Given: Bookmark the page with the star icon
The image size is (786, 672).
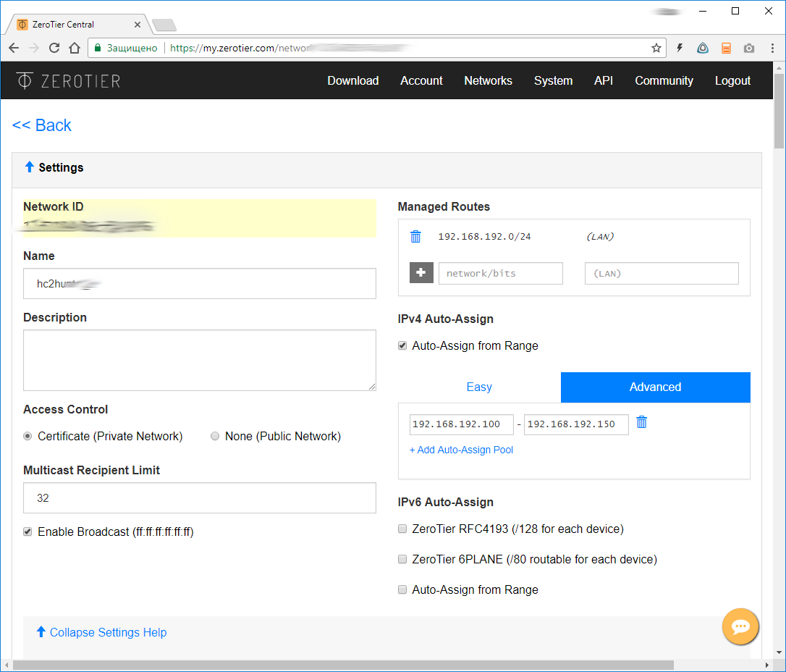Looking at the screenshot, I should (x=656, y=47).
